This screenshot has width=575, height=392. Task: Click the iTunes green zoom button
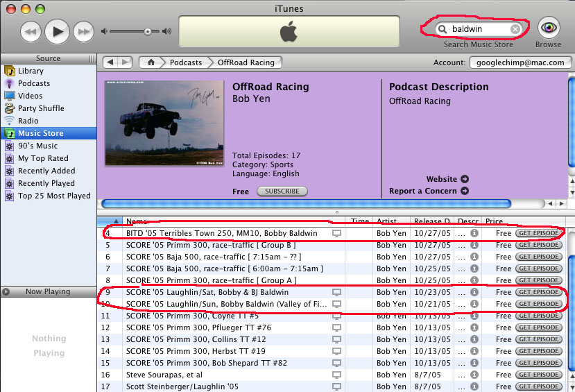[x=40, y=9]
